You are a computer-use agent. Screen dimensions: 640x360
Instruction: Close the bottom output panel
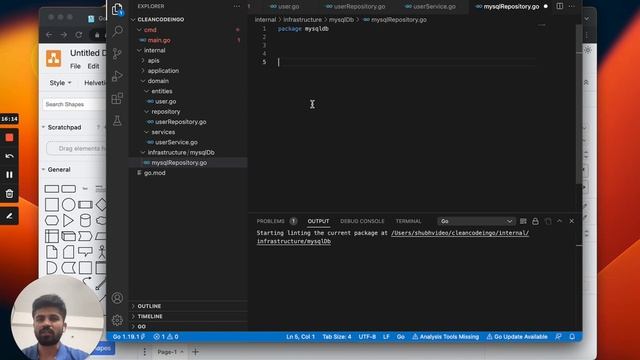coord(572,221)
